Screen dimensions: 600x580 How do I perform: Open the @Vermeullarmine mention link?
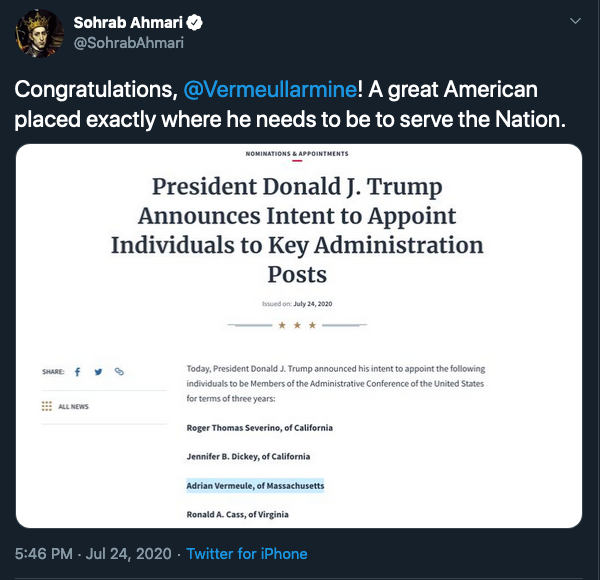pyautogui.click(x=269, y=89)
